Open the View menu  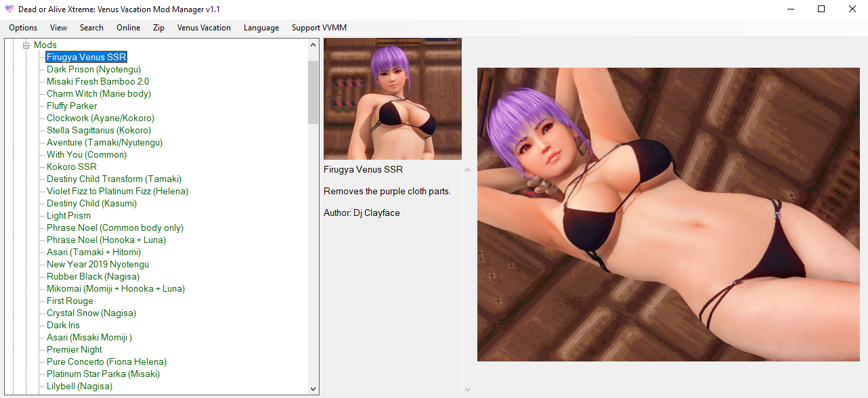click(59, 28)
